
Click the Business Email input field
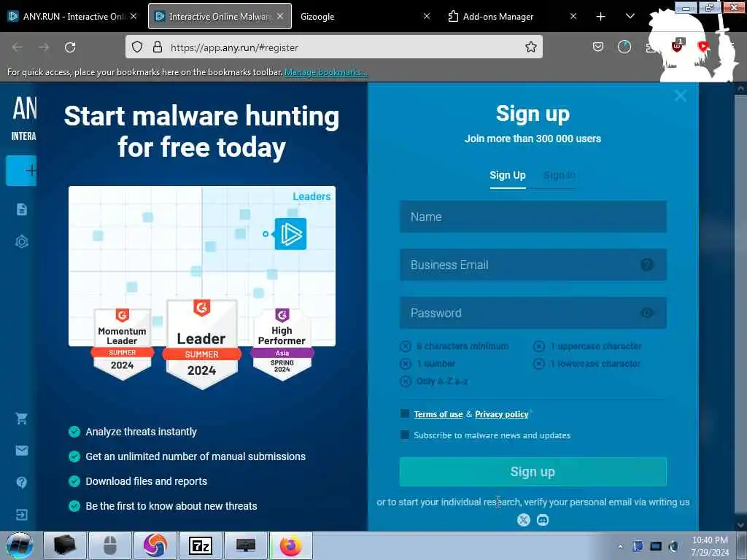click(533, 265)
